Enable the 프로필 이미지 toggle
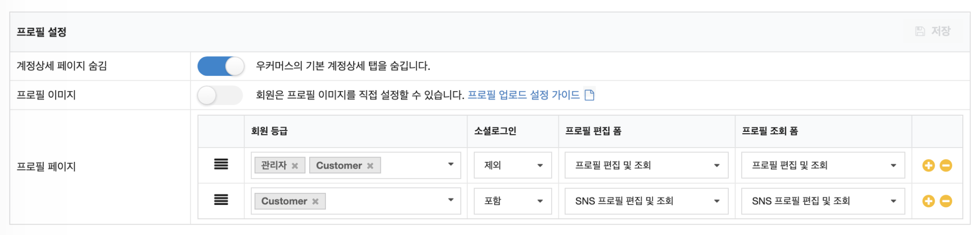 tap(221, 95)
